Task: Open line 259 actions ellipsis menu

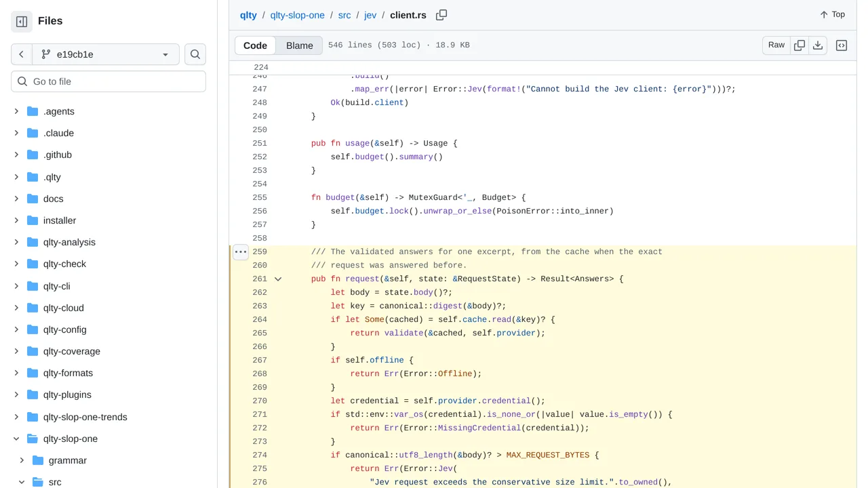Action: click(241, 251)
